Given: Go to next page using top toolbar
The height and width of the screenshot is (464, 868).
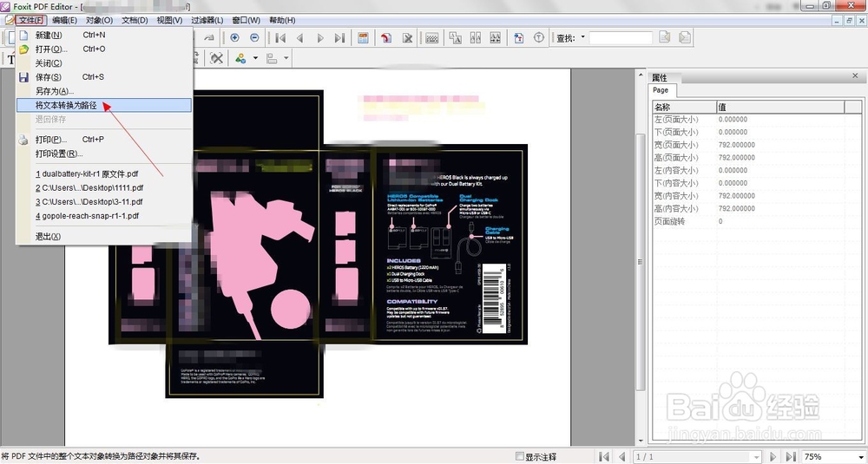Looking at the screenshot, I should click(x=320, y=37).
